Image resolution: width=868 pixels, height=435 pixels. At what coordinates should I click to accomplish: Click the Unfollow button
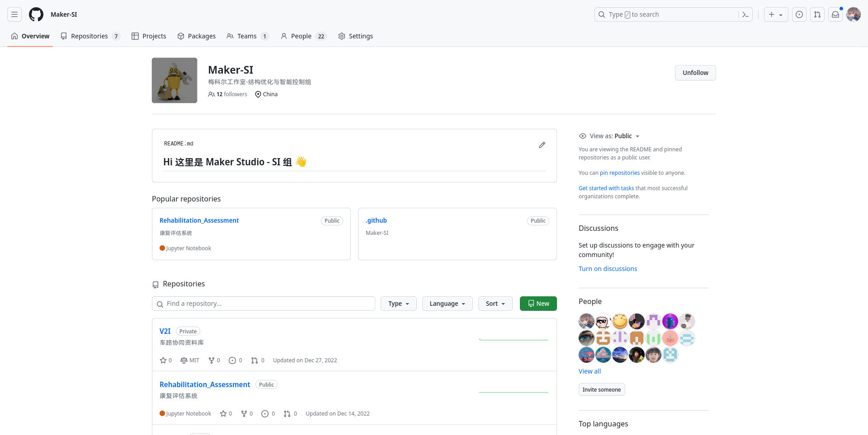(x=695, y=73)
